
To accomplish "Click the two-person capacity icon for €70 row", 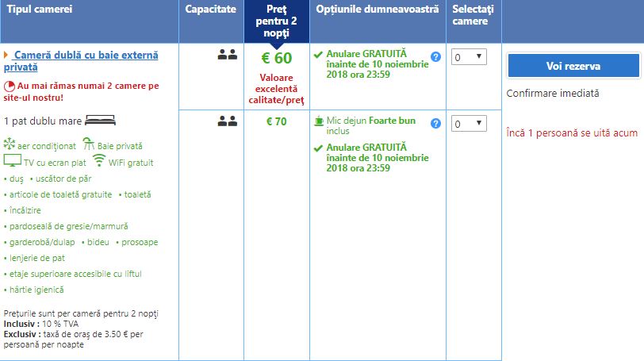I will tap(228, 121).
